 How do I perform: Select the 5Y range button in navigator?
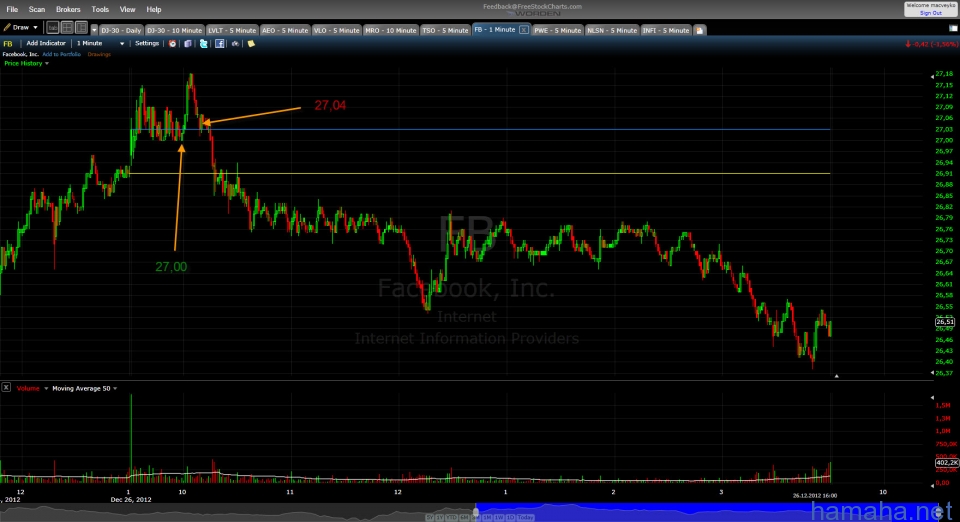pos(430,518)
